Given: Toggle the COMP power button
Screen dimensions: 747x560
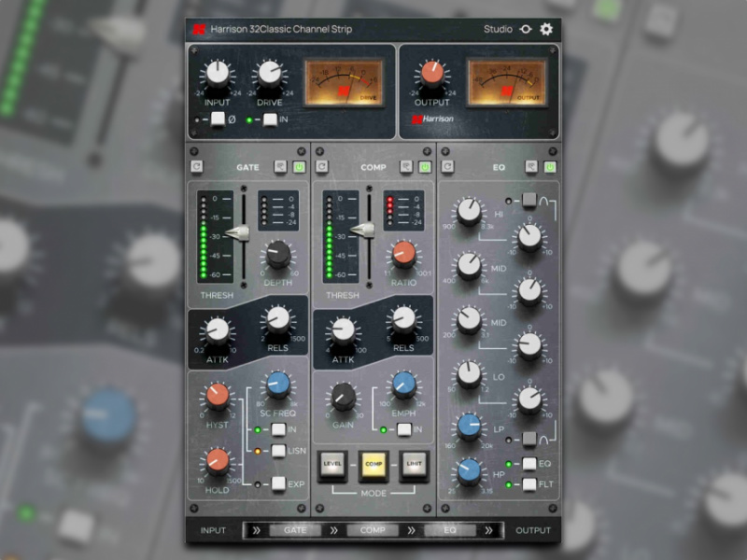Looking at the screenshot, I should pos(425,167).
